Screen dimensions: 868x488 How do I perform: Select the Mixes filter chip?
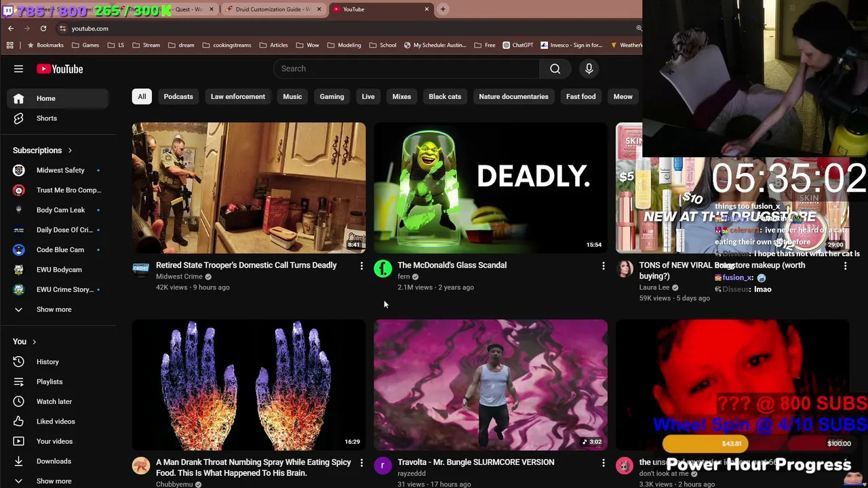coord(401,96)
